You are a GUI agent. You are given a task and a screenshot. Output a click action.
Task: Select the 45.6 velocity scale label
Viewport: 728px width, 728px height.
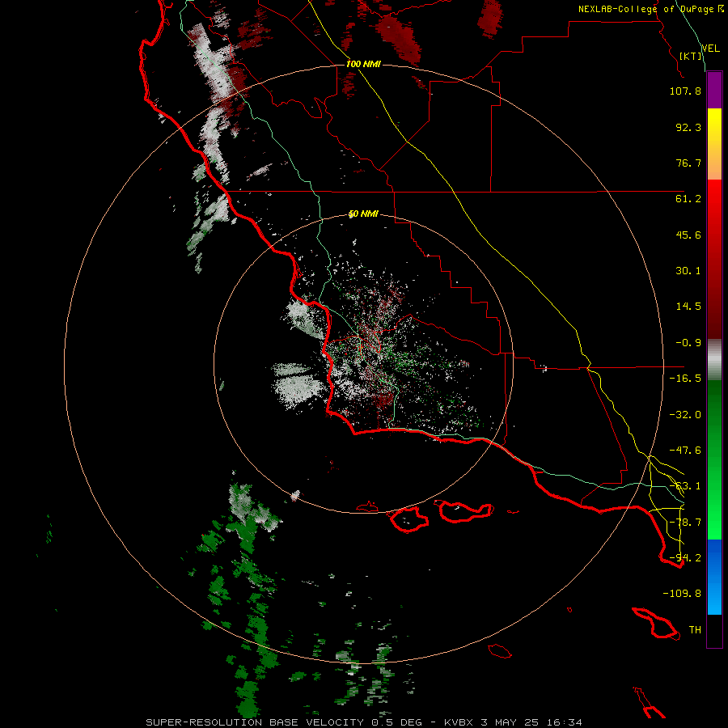[x=688, y=235]
